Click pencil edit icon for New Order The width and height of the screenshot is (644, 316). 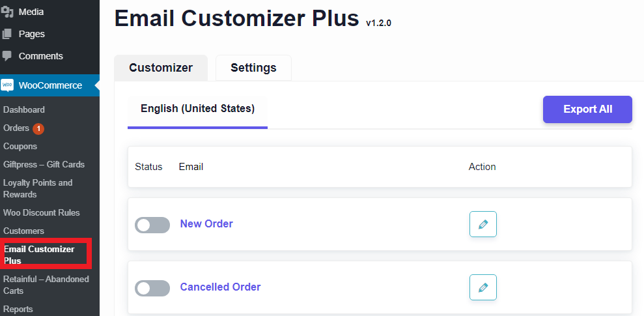coord(483,224)
